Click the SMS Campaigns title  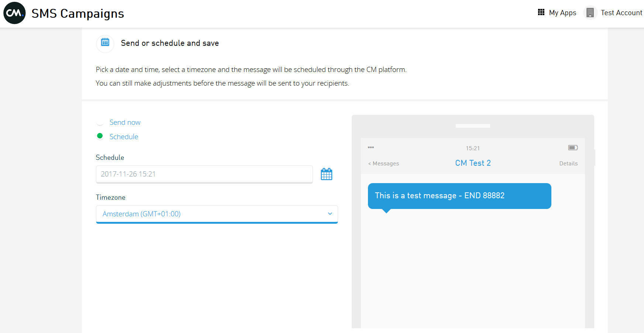[x=78, y=14]
